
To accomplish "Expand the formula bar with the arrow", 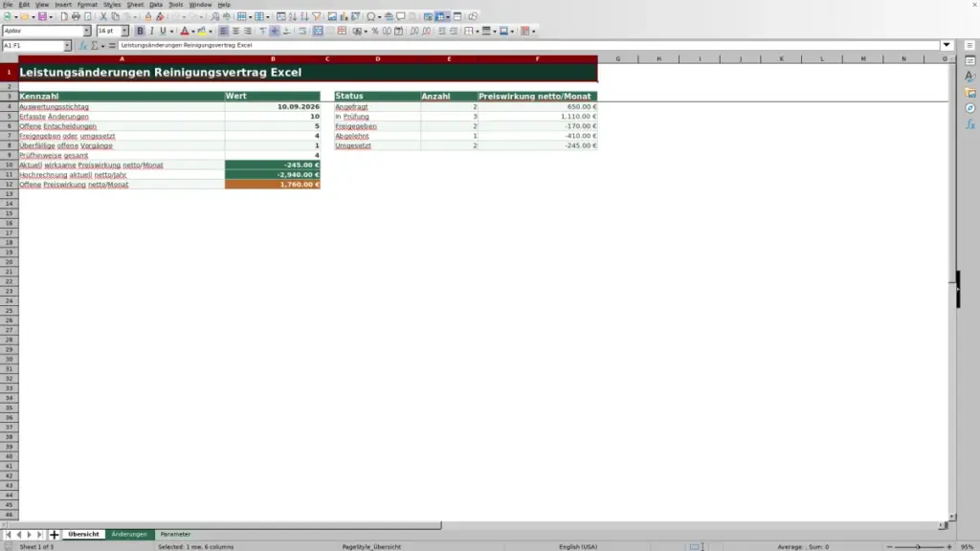I will pos(947,46).
